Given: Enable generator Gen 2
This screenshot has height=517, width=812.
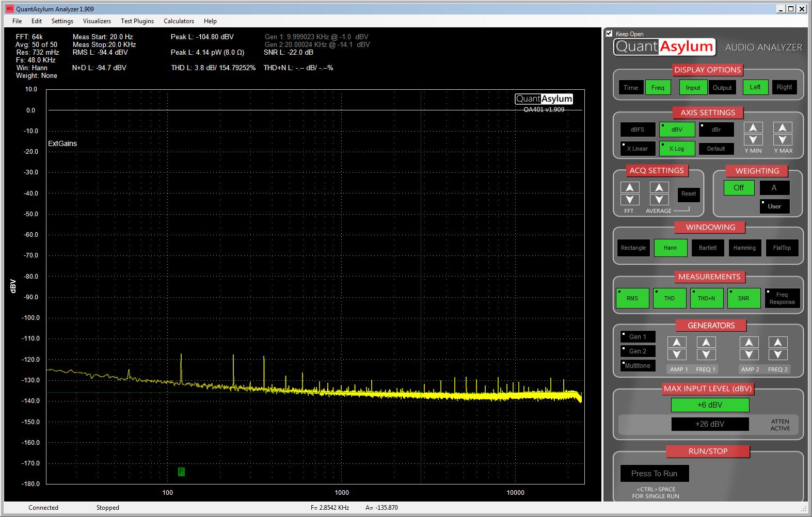Looking at the screenshot, I should coord(638,351).
